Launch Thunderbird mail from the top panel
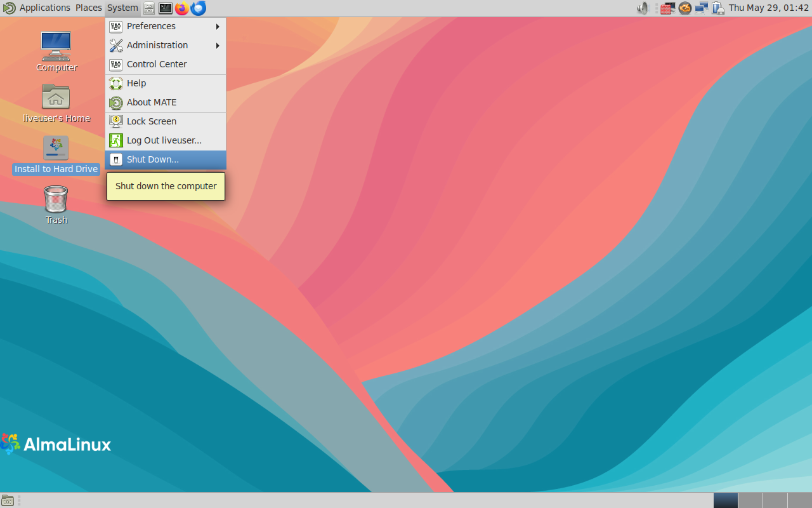812x508 pixels. coord(199,8)
